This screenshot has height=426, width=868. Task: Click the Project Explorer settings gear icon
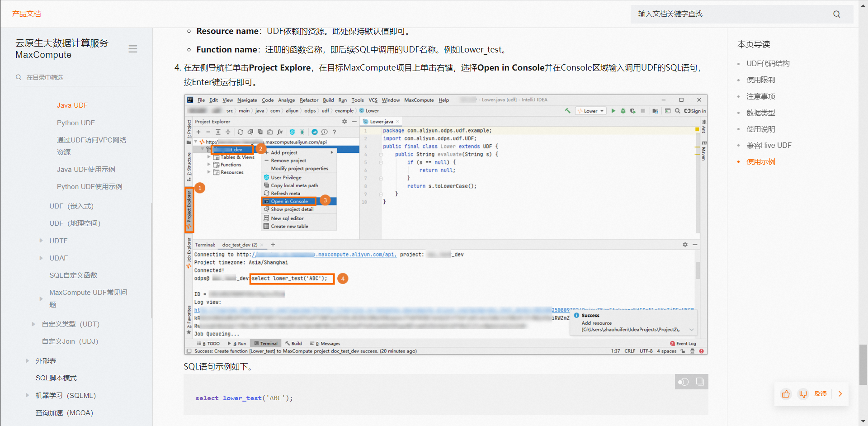[x=344, y=122]
